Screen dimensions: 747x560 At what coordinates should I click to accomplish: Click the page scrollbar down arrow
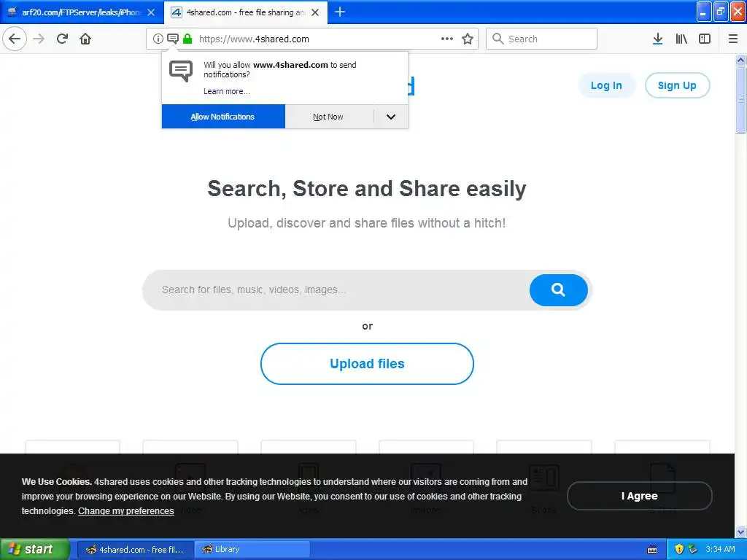[x=740, y=532]
